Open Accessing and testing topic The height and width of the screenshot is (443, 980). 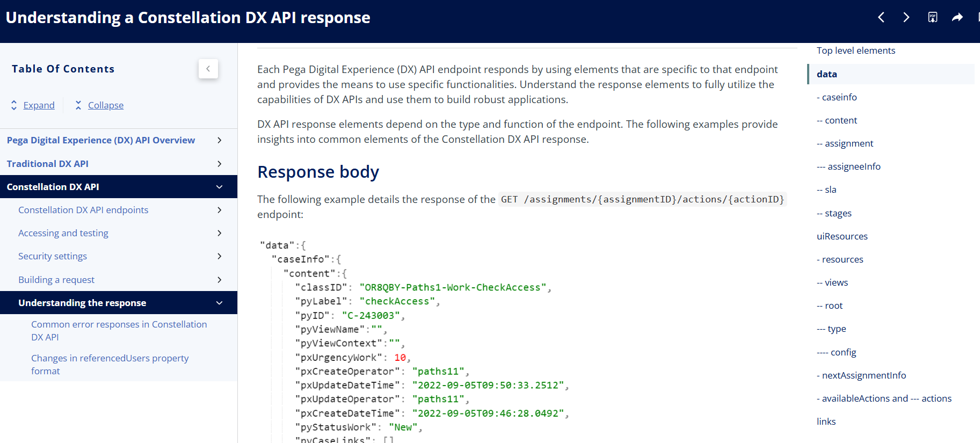63,233
